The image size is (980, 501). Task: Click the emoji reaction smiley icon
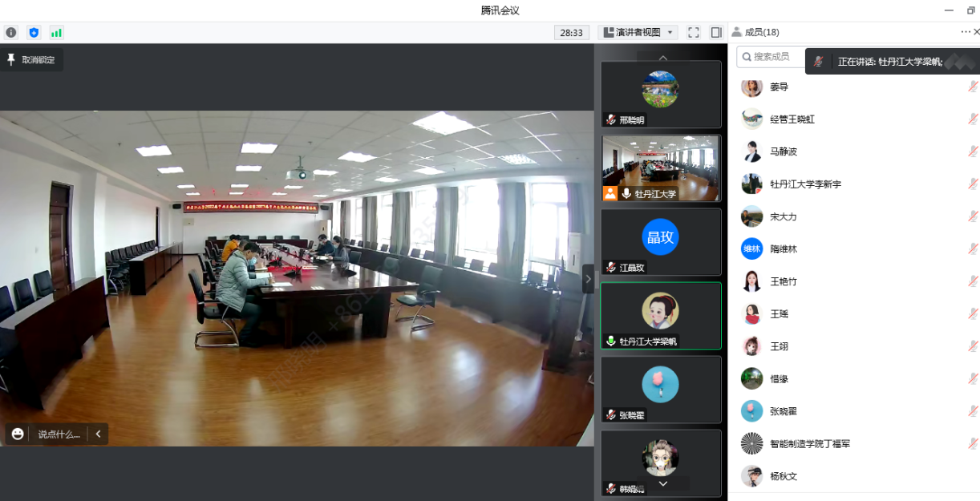[18, 434]
